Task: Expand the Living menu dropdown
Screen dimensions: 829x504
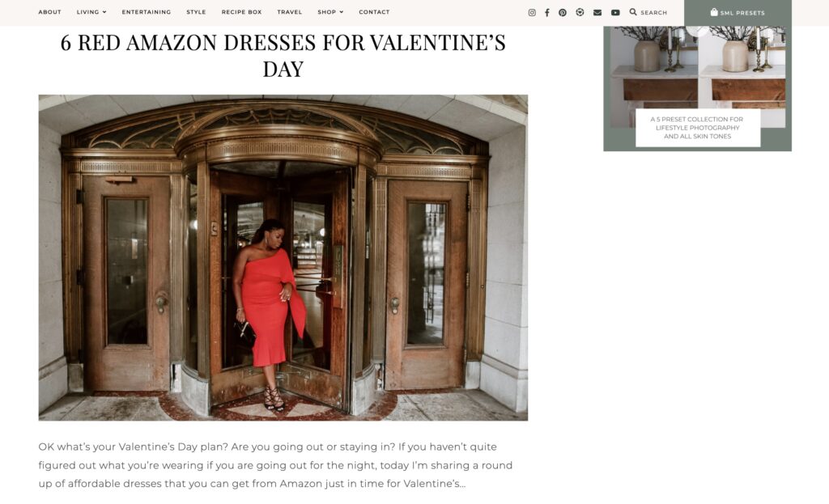Action: coord(91,12)
